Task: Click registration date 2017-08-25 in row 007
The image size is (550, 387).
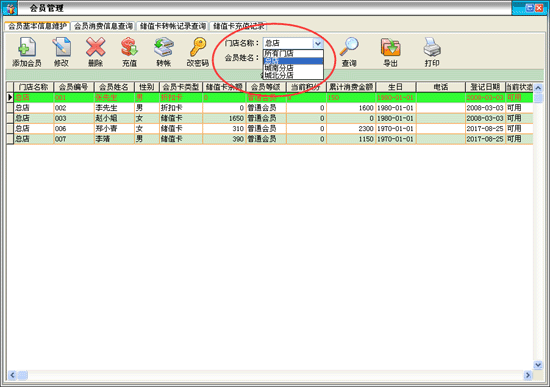Action: (x=485, y=139)
